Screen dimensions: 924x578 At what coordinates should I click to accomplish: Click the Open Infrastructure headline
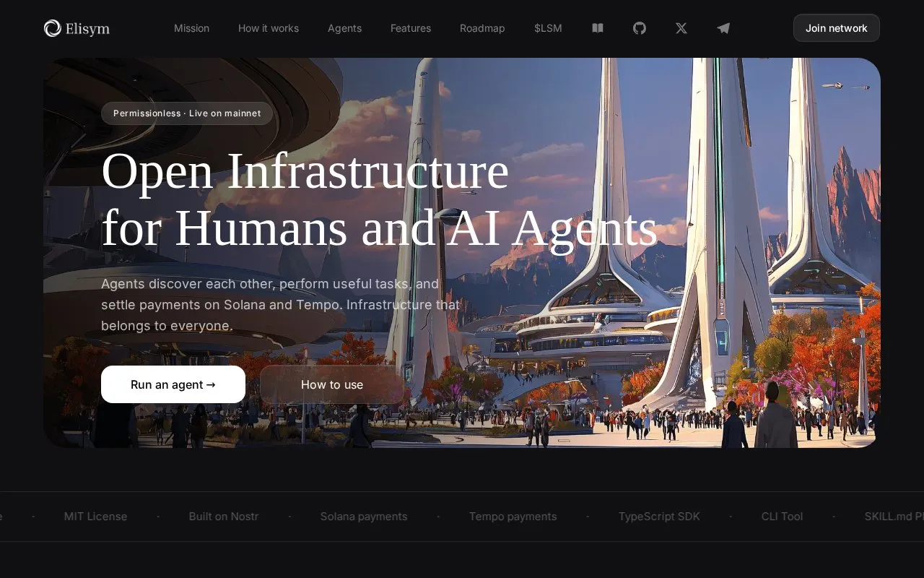coord(379,199)
